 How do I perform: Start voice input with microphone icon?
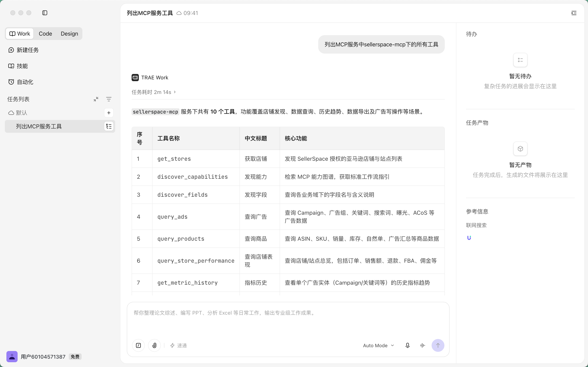pos(408,345)
